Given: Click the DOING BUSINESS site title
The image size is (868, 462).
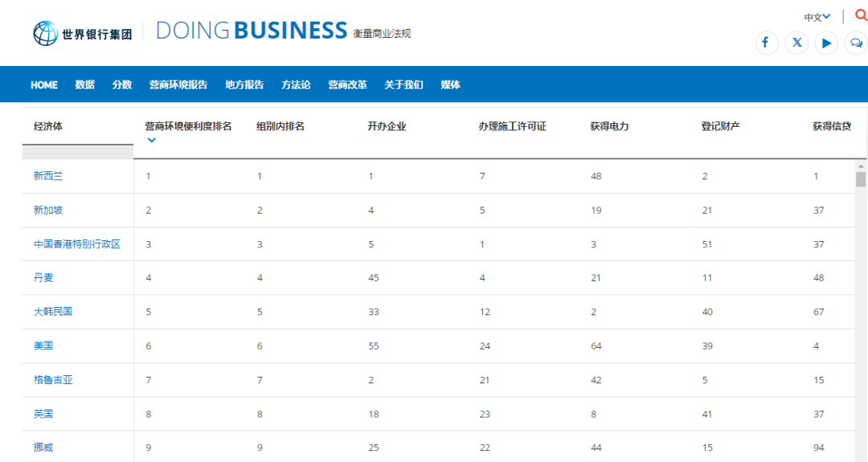Looking at the screenshot, I should (x=252, y=31).
